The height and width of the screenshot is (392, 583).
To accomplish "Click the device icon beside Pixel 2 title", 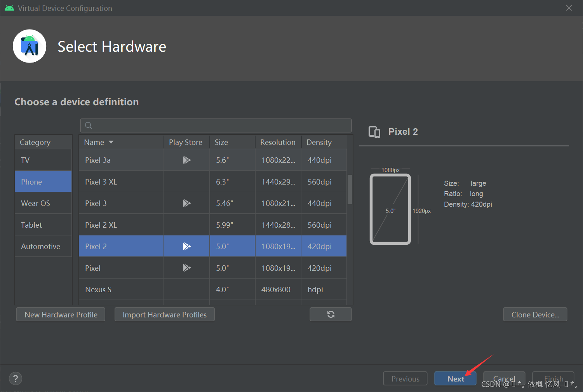I will coord(374,132).
